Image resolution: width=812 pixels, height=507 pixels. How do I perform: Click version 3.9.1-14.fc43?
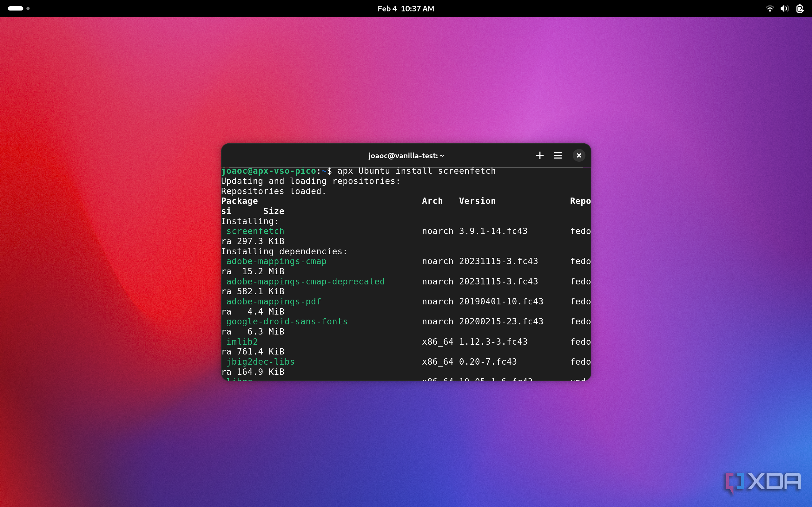(x=493, y=231)
